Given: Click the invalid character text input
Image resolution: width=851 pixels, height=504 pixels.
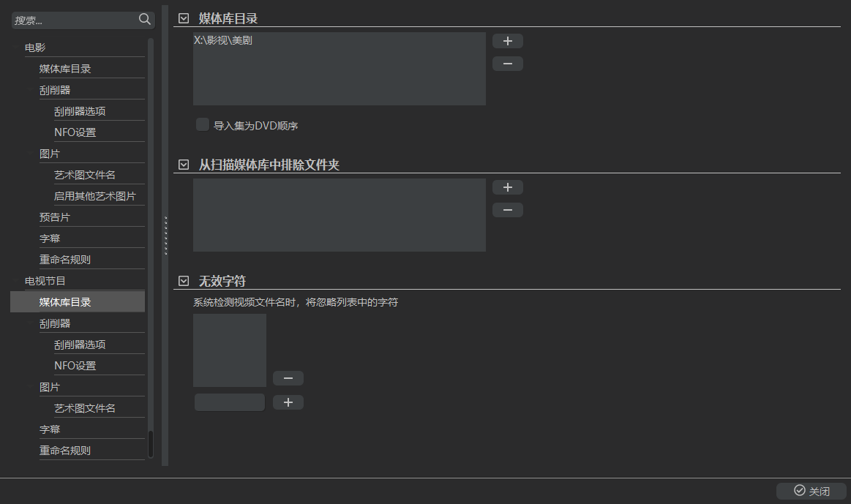Looking at the screenshot, I should click(x=230, y=402).
